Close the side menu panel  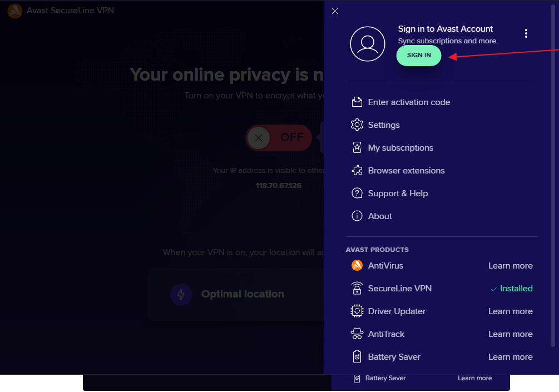click(335, 11)
